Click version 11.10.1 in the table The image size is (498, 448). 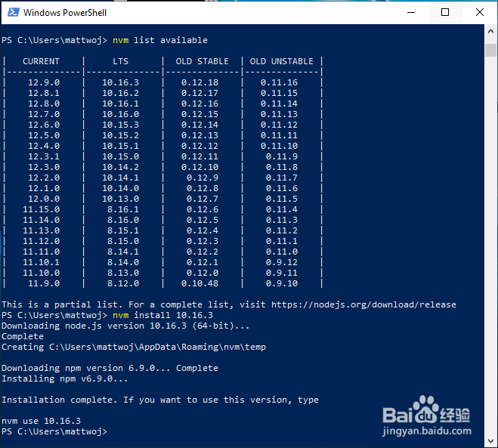click(x=42, y=262)
